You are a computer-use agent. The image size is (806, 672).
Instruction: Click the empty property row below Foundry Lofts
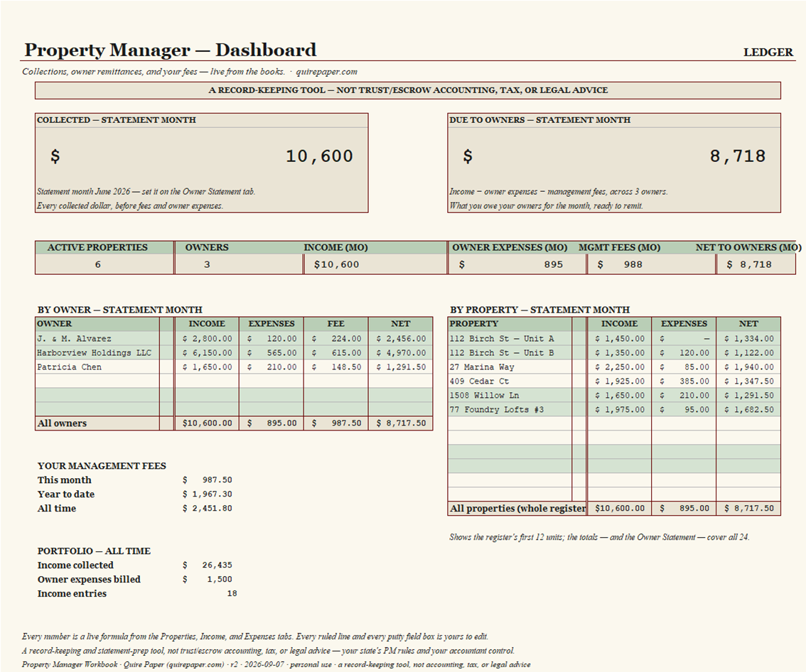coord(614,424)
